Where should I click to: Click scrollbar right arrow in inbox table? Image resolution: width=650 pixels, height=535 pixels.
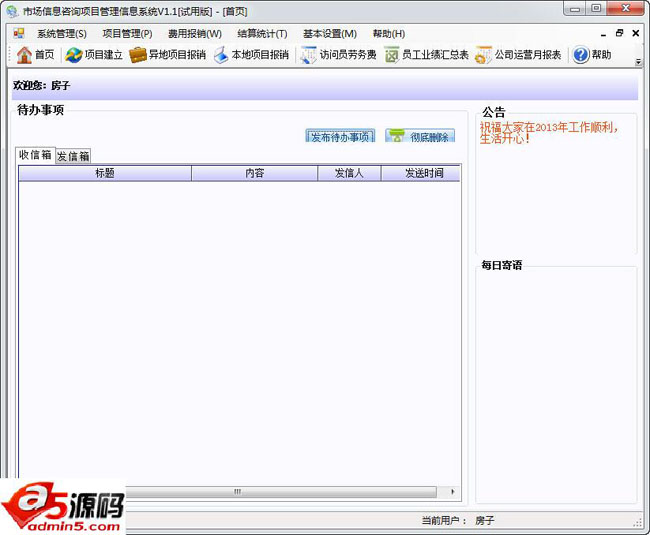453,492
